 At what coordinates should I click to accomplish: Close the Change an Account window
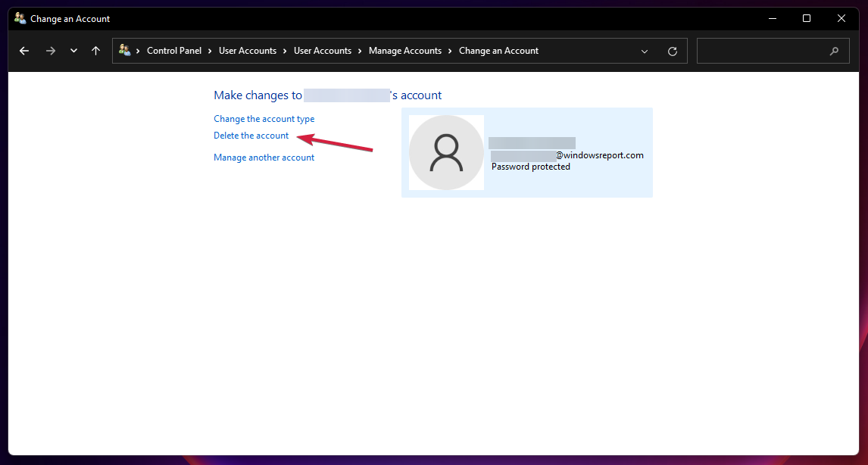pos(841,18)
